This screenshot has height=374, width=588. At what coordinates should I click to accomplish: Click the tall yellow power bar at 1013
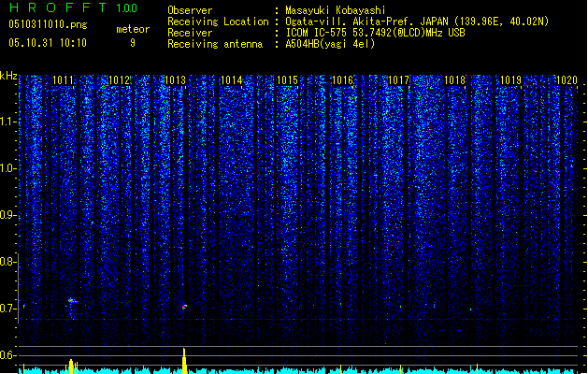coord(184,361)
